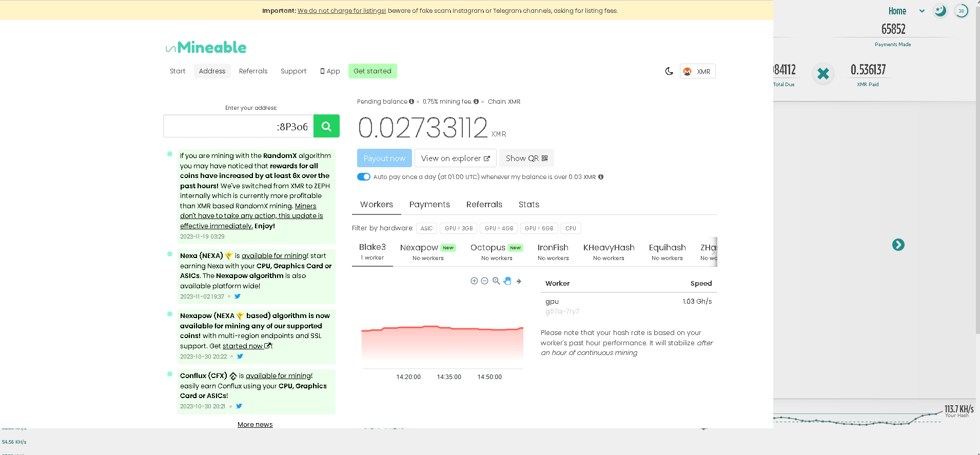980x455 pixels.
Task: Filter hardware by ASIC
Action: pyautogui.click(x=426, y=228)
